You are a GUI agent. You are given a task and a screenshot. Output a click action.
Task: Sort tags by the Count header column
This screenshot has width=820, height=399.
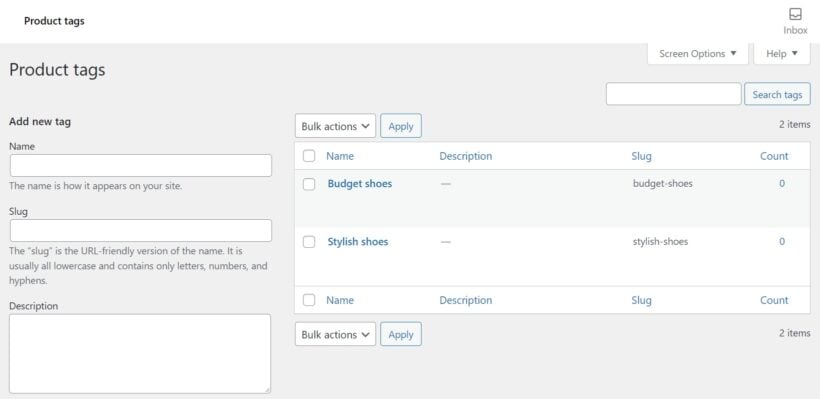click(x=774, y=156)
